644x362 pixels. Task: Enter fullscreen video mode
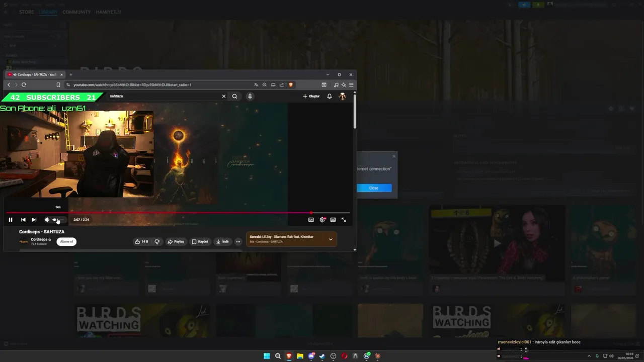click(344, 220)
